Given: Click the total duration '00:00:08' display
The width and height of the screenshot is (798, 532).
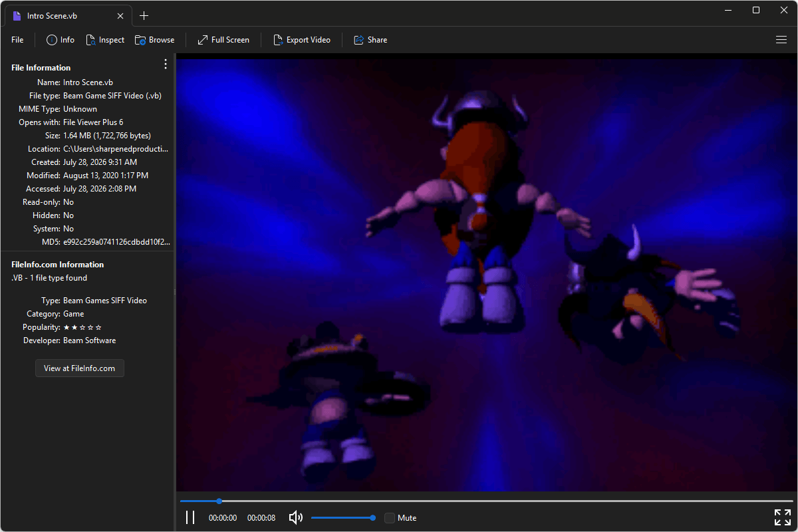Looking at the screenshot, I should 261,518.
